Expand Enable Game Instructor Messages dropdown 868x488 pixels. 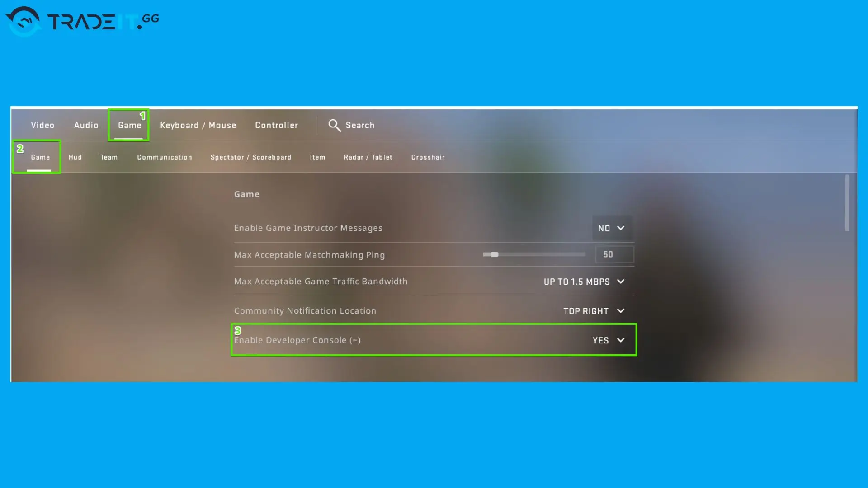click(612, 228)
